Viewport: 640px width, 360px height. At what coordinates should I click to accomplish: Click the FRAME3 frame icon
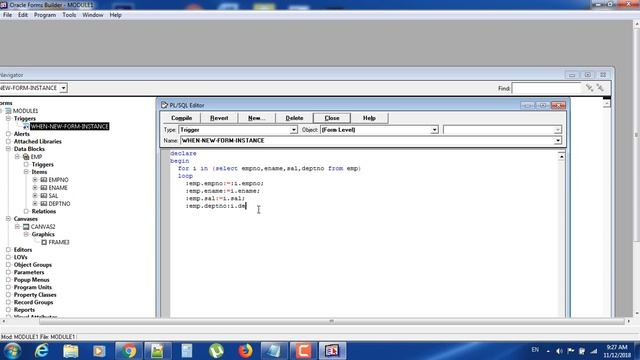[x=44, y=242]
